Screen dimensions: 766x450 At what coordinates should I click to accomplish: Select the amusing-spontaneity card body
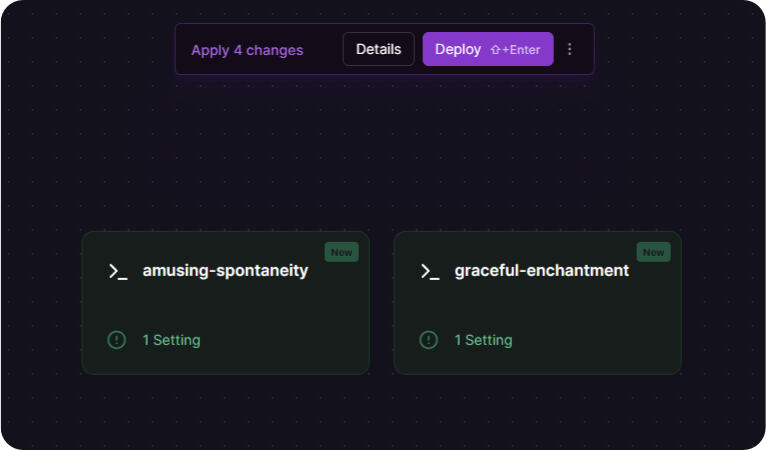click(226, 303)
